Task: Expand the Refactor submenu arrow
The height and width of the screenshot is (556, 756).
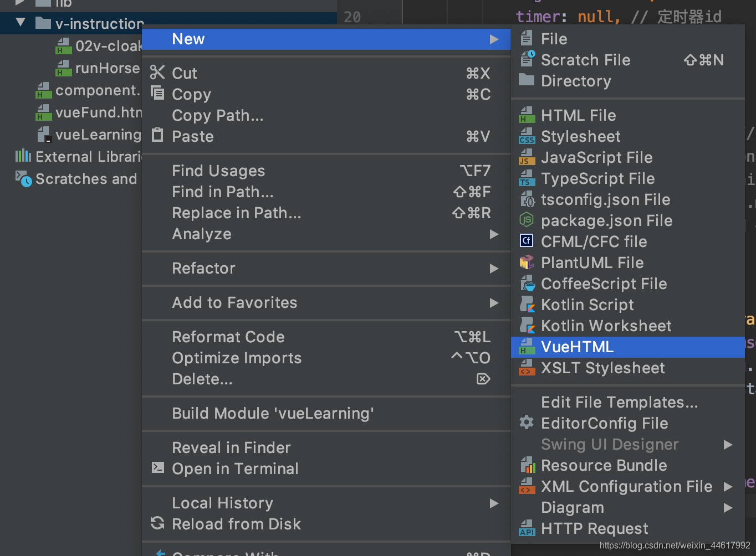Action: pyautogui.click(x=494, y=269)
